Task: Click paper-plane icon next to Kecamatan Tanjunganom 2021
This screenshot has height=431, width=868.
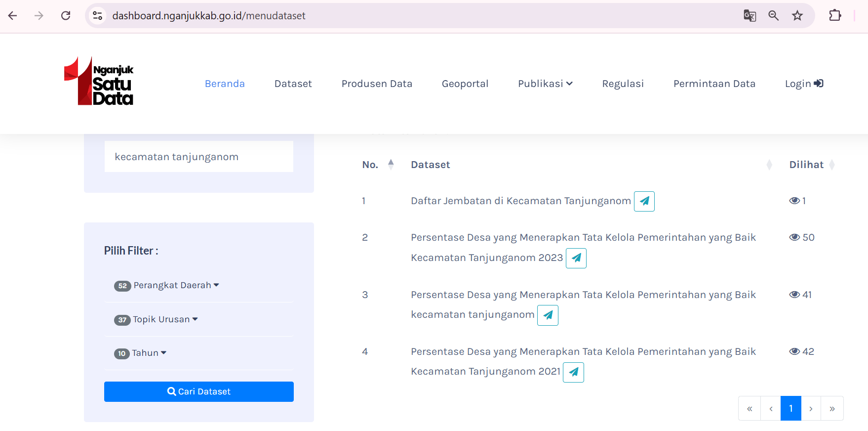Action: coord(573,372)
